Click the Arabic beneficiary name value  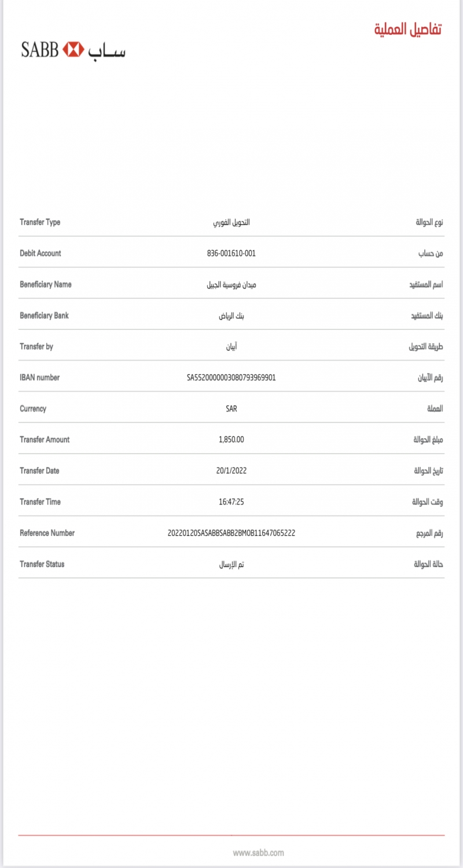point(231,284)
